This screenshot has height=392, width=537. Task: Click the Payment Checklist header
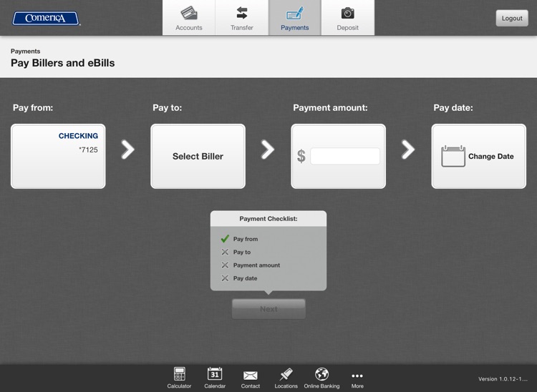[268, 219]
